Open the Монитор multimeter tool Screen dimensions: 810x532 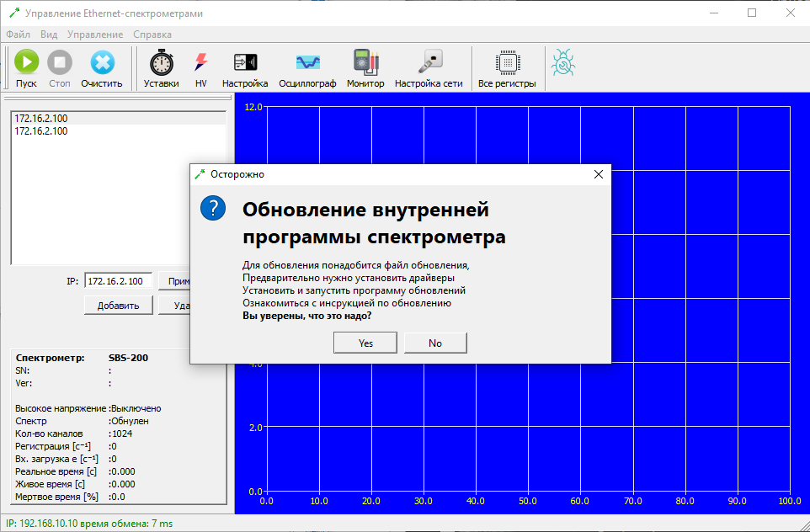(x=365, y=63)
